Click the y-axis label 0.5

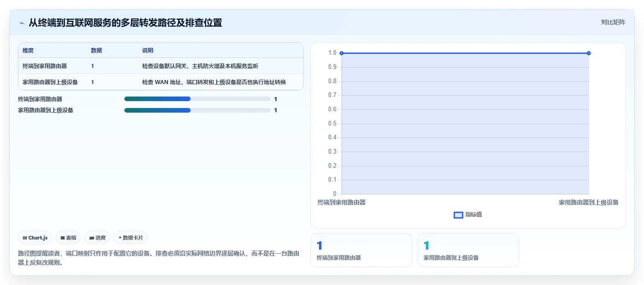pos(332,123)
